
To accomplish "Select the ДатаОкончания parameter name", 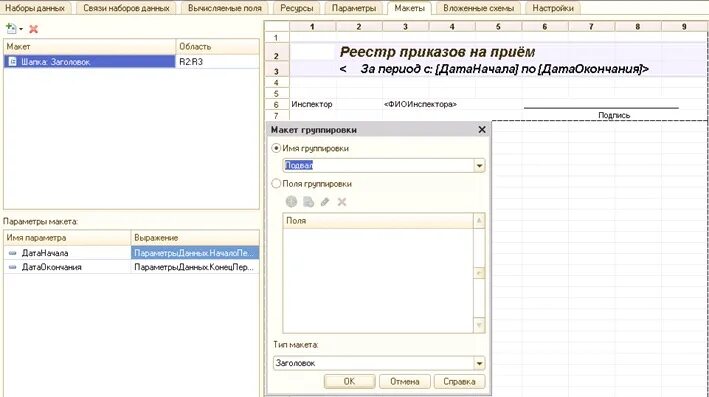I will [x=52, y=267].
